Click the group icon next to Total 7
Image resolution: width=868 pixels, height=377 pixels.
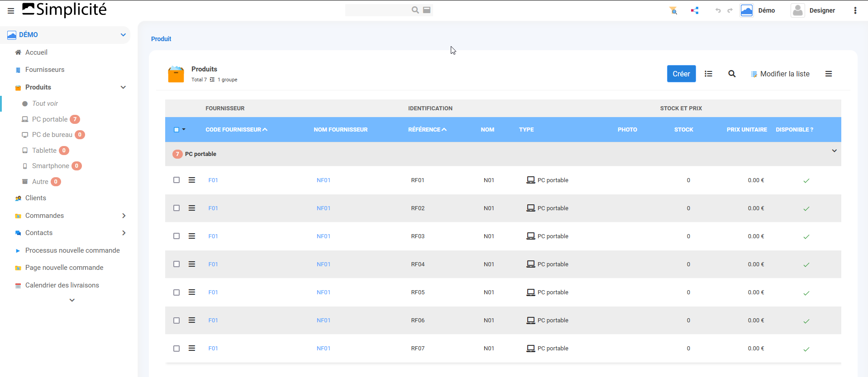point(212,80)
